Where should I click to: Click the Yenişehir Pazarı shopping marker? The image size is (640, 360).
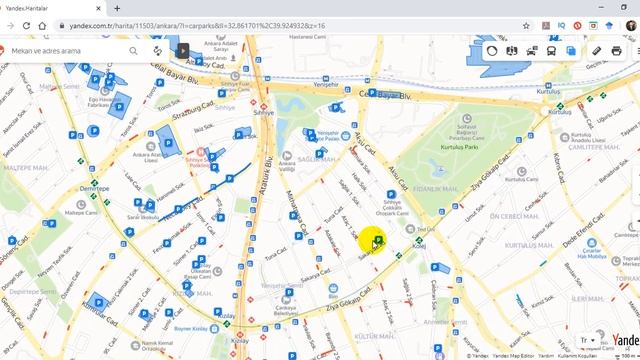(x=346, y=136)
